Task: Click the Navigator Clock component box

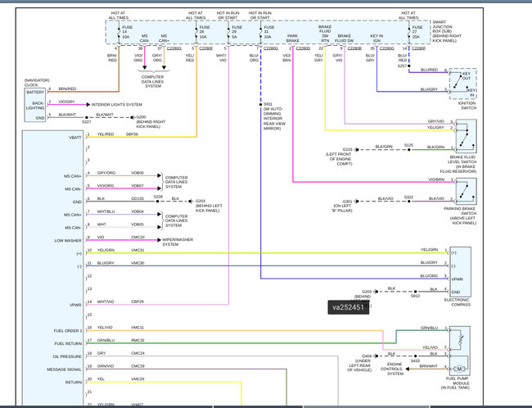Action: point(35,105)
